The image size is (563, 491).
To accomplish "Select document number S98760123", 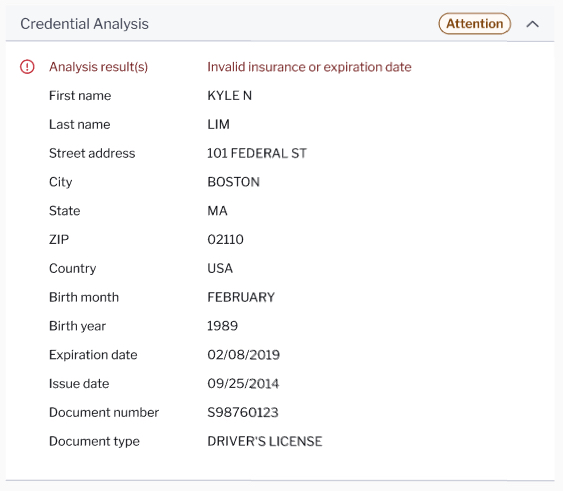I will 243,412.
